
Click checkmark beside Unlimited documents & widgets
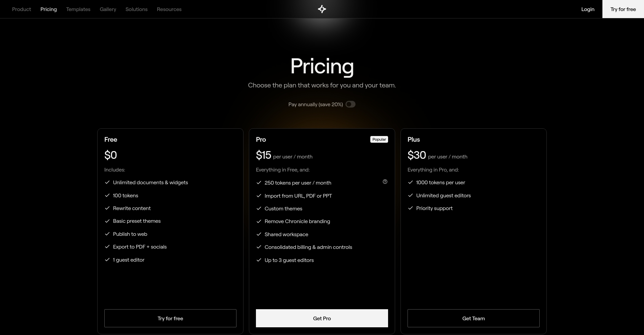point(107,182)
